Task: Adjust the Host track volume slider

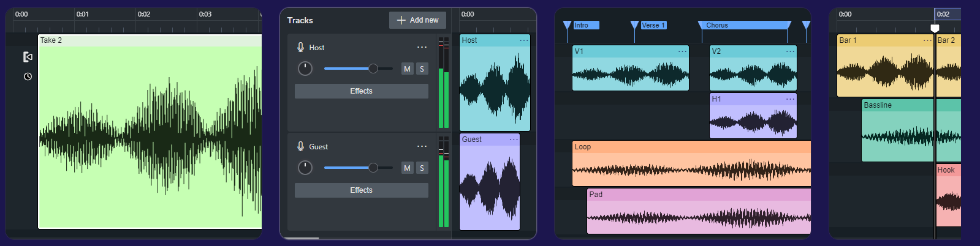Action: coord(359,69)
